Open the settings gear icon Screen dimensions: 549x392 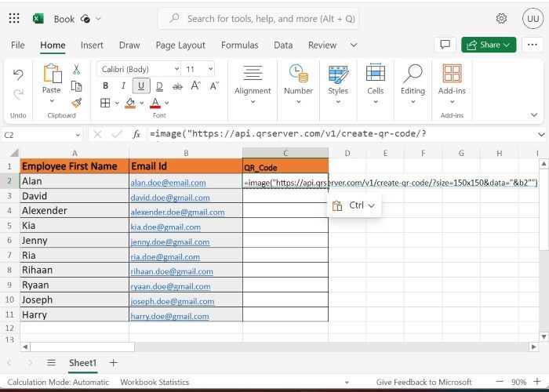point(501,19)
